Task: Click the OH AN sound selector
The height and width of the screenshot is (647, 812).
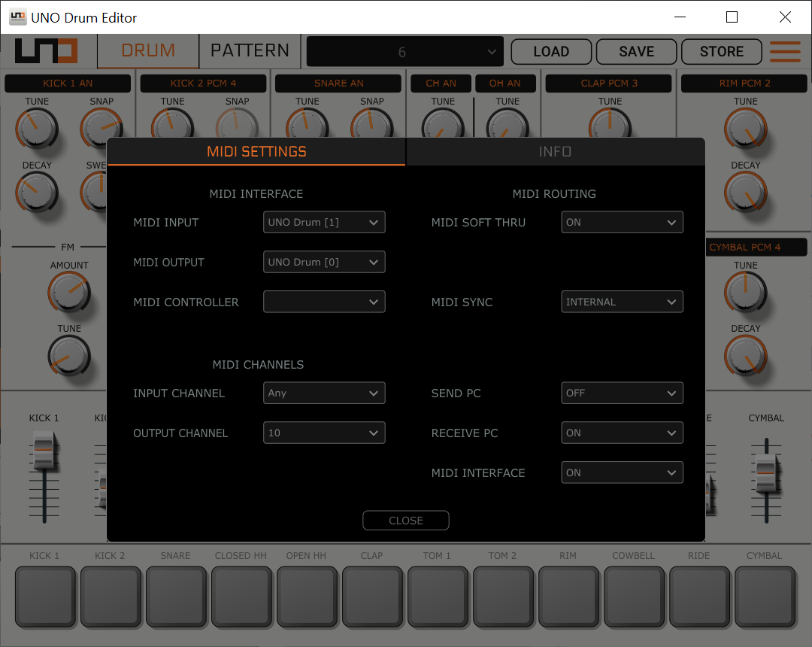Action: click(505, 84)
